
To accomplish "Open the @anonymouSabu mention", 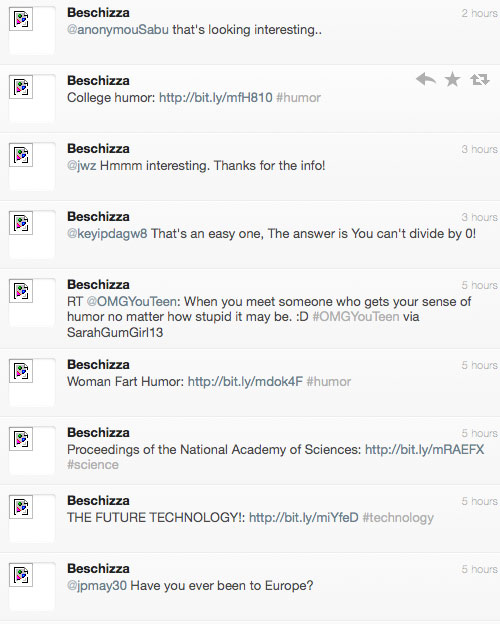I will coord(118,30).
